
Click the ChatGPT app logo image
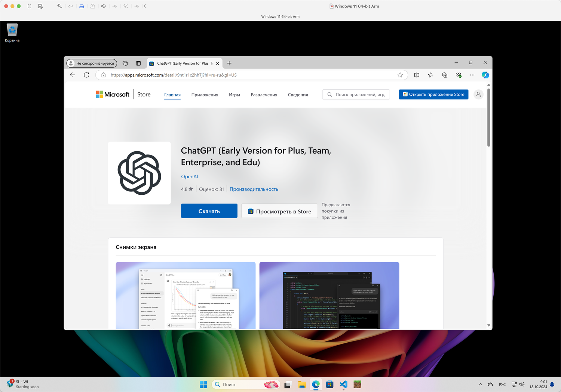(140, 173)
